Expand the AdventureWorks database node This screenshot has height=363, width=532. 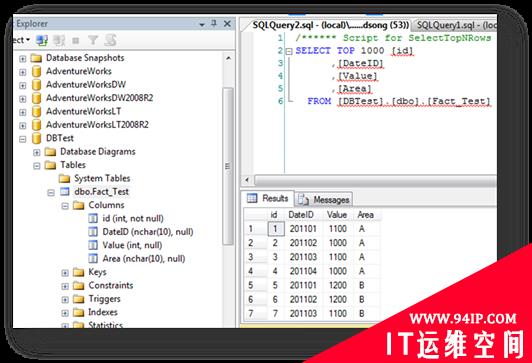[x=23, y=72]
